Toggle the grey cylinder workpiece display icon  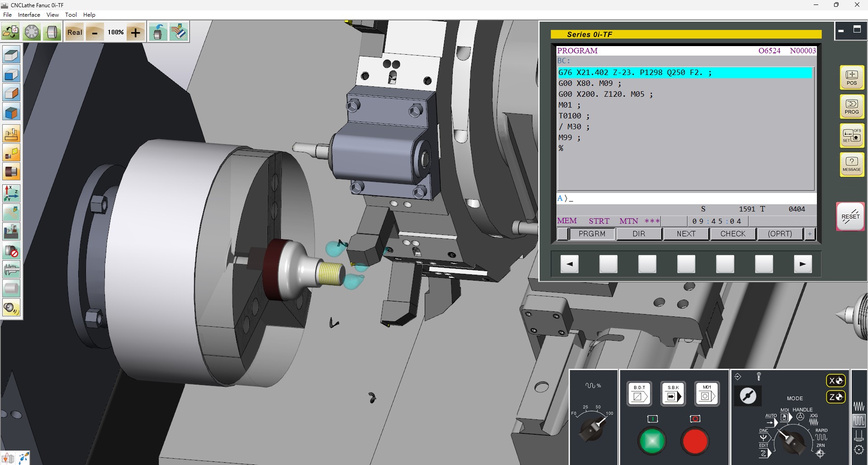click(x=11, y=289)
